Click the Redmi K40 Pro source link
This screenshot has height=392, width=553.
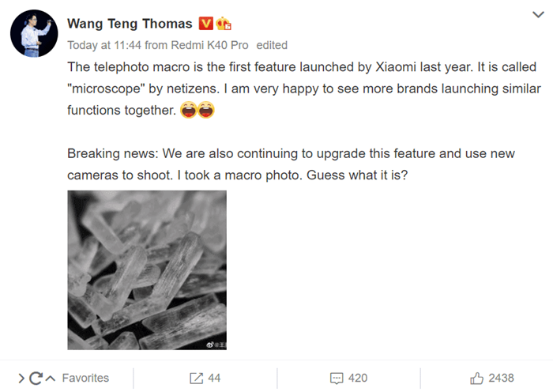click(x=209, y=45)
